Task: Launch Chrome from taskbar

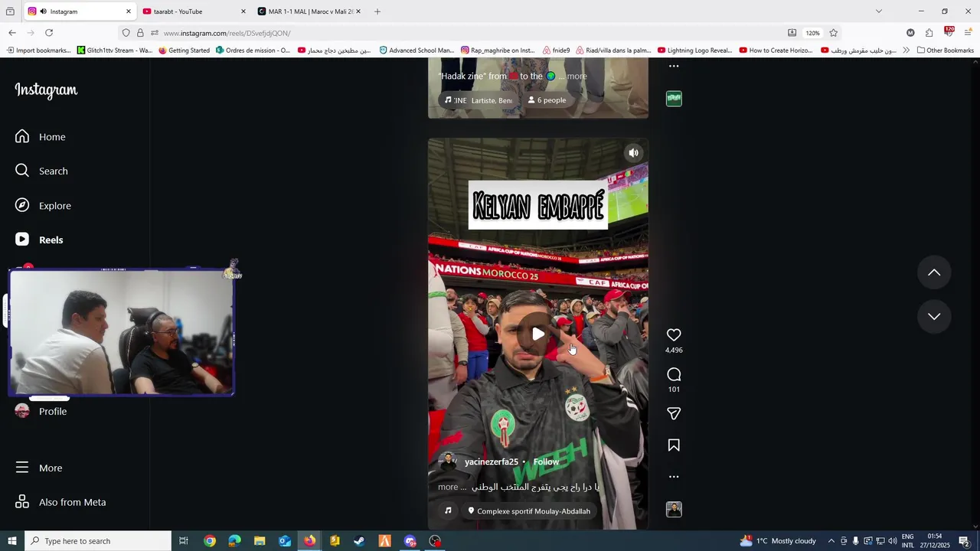Action: pyautogui.click(x=210, y=541)
